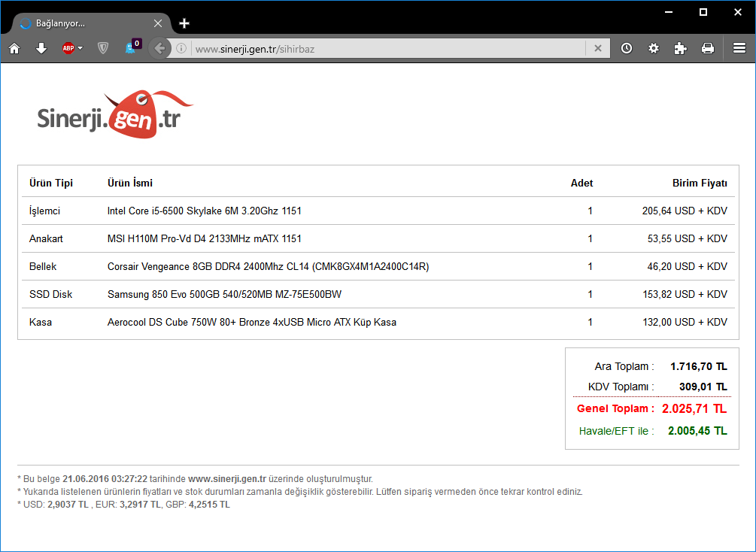Viewport: 756px width, 552px height.
Task: Click the Havale/EFT ile label
Action: (616, 431)
